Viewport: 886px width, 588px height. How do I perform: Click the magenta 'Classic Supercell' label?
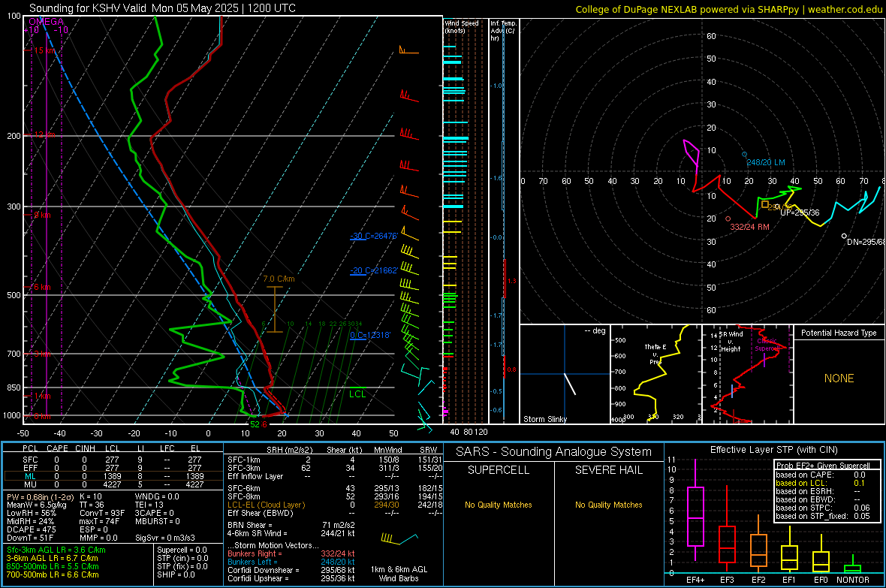click(767, 345)
